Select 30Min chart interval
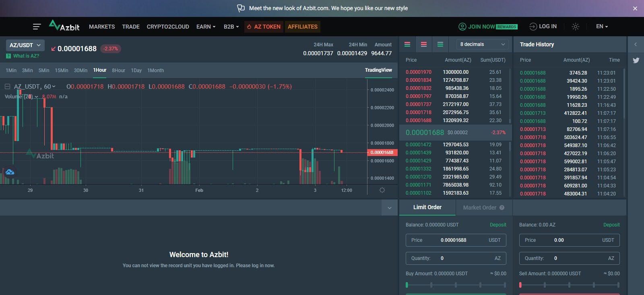Image resolution: width=644 pixels, height=295 pixels. [x=80, y=71]
